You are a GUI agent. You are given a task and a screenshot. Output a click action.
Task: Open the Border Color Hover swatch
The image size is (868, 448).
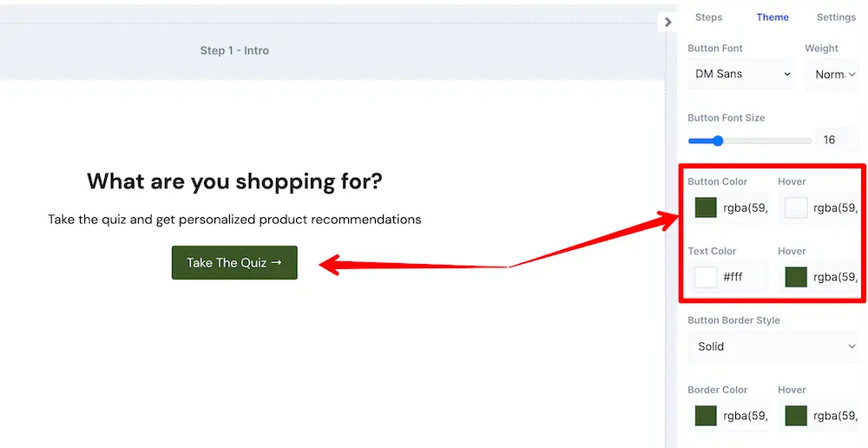coord(796,416)
